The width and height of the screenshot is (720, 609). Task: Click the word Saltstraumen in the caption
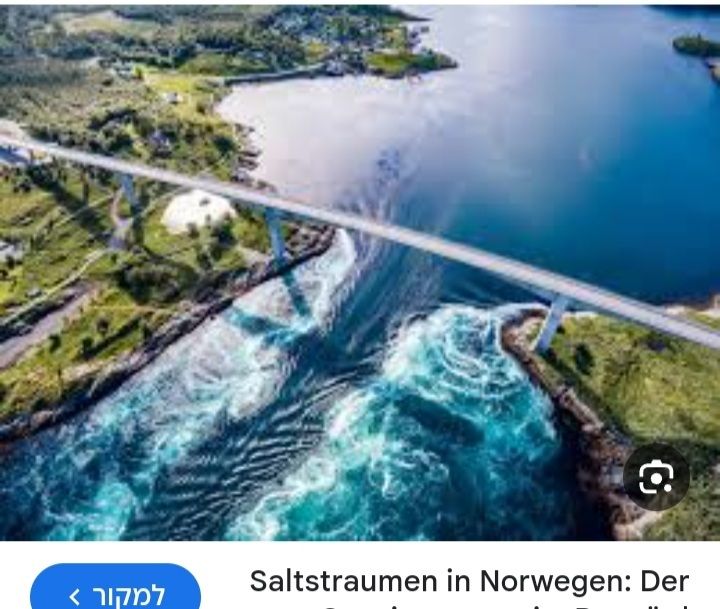pyautogui.click(x=345, y=581)
